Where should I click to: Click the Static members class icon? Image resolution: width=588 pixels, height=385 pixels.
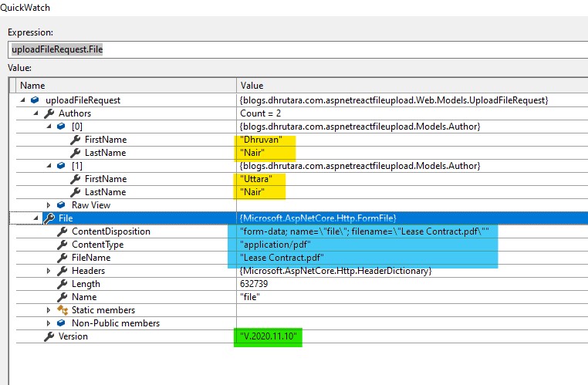[x=63, y=310]
